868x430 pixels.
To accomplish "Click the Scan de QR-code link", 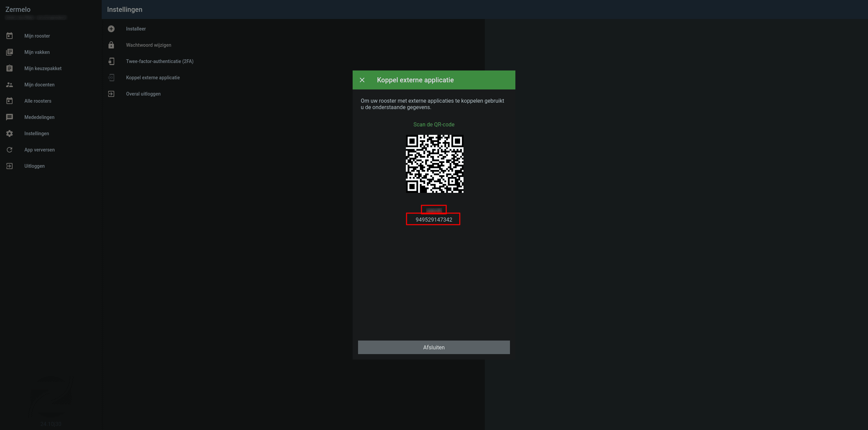I will point(434,124).
